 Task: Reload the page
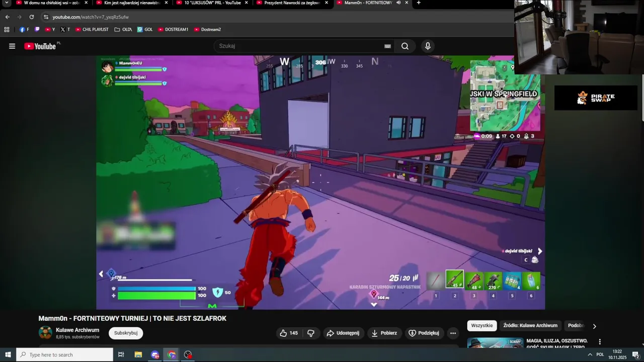[x=31, y=17]
